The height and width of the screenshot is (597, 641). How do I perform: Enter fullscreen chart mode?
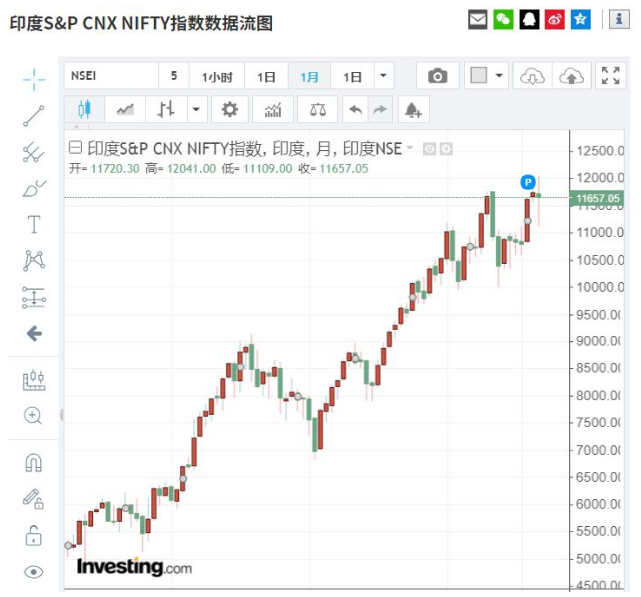tap(611, 76)
